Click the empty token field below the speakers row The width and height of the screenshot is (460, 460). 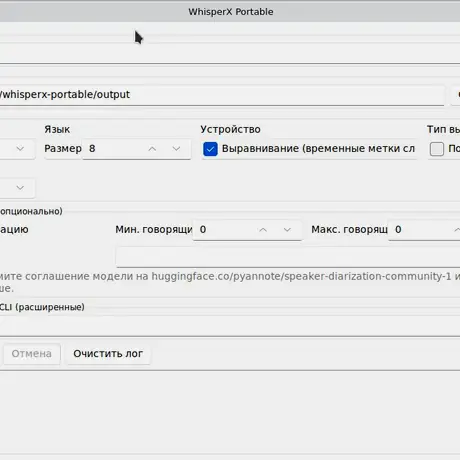(288, 257)
